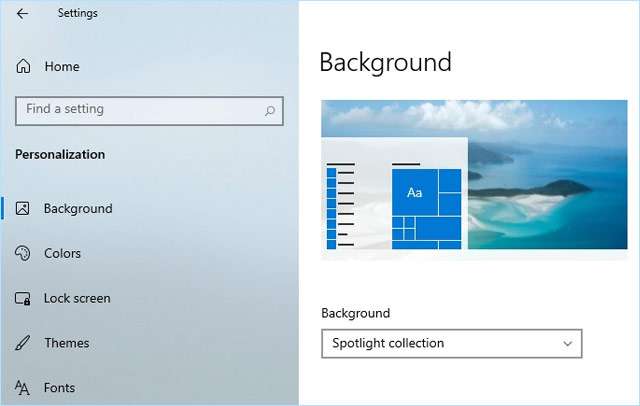Screen dimensions: 640x406
Task: Click the Lock screen monitor icon
Action: (22, 298)
